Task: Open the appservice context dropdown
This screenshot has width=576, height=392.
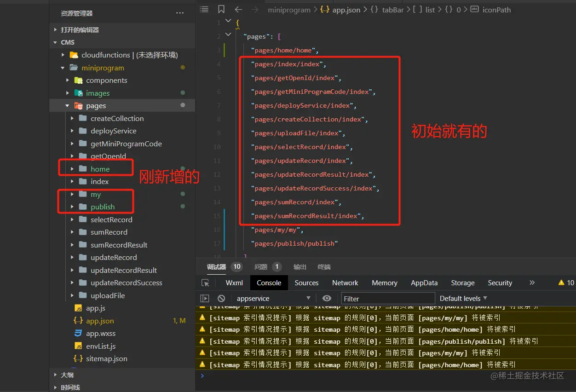Action: point(274,298)
